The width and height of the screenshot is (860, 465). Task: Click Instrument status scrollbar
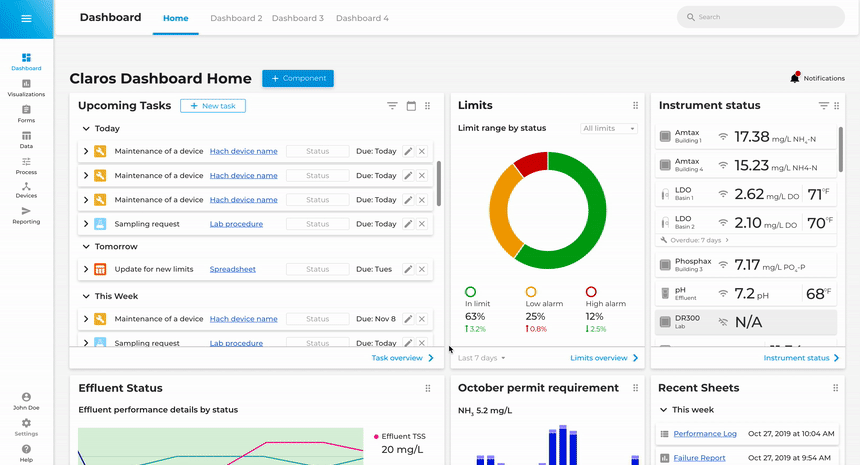click(840, 149)
